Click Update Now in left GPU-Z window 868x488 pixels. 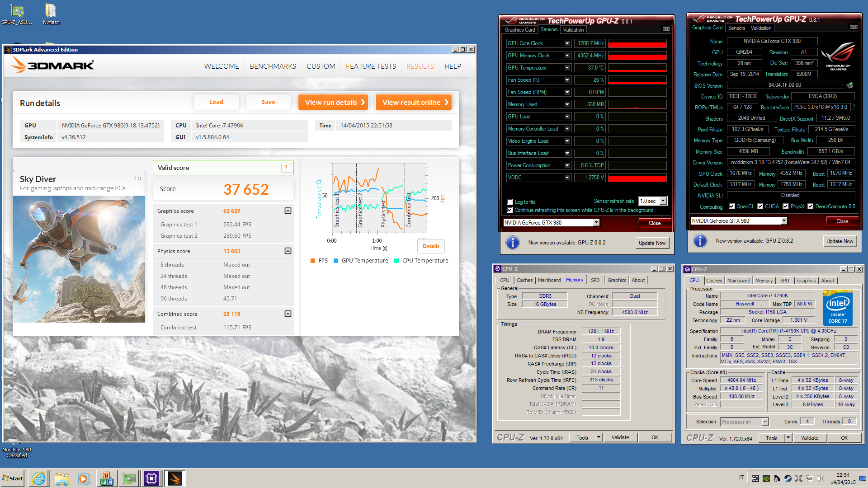(652, 243)
